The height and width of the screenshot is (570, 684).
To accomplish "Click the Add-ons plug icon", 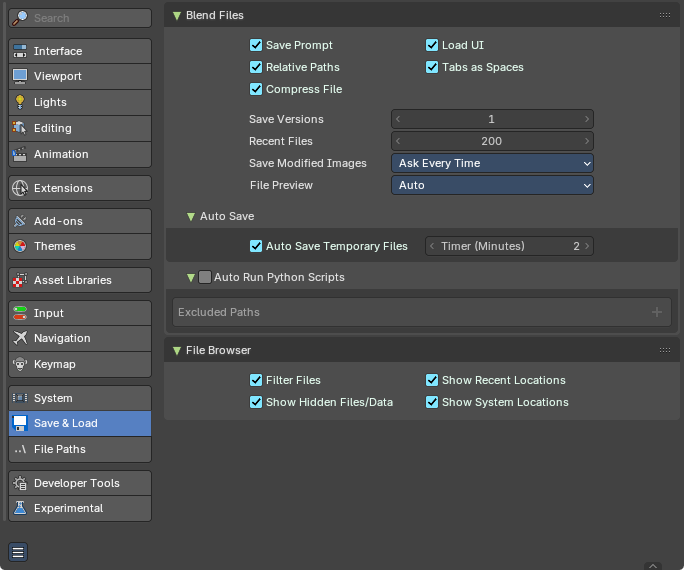I will (20, 221).
